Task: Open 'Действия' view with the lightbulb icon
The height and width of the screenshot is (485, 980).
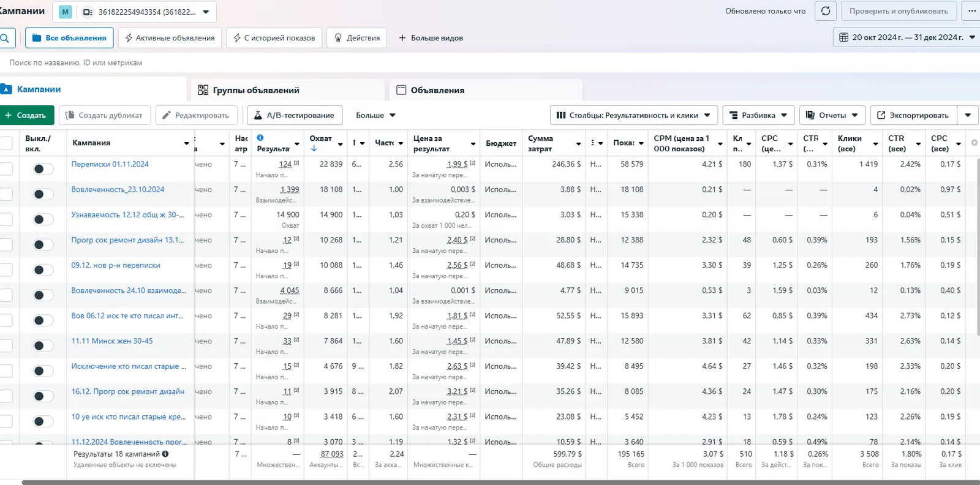Action: pyautogui.click(x=357, y=38)
